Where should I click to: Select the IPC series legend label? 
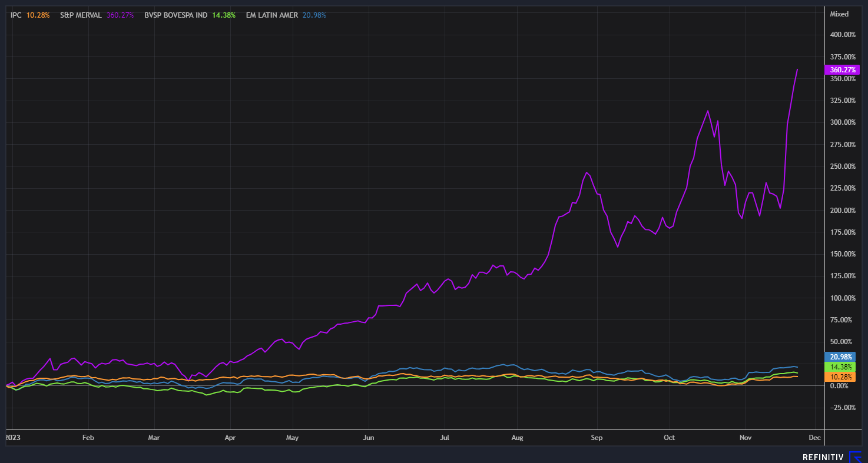(16, 15)
